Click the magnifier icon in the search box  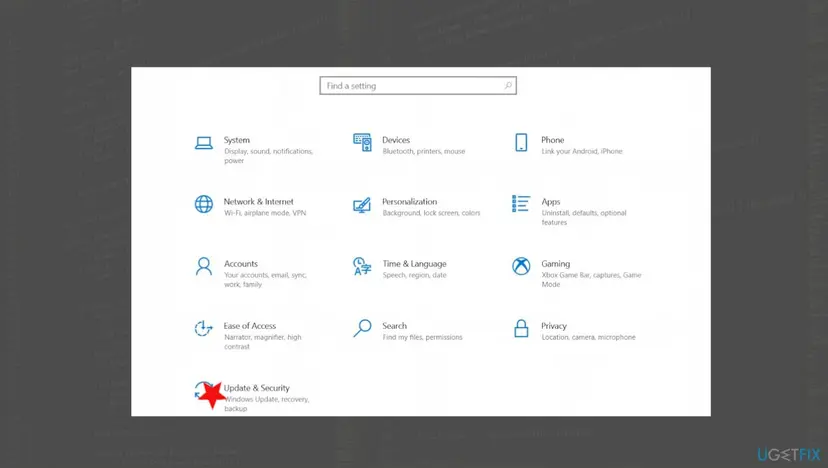[x=508, y=85]
